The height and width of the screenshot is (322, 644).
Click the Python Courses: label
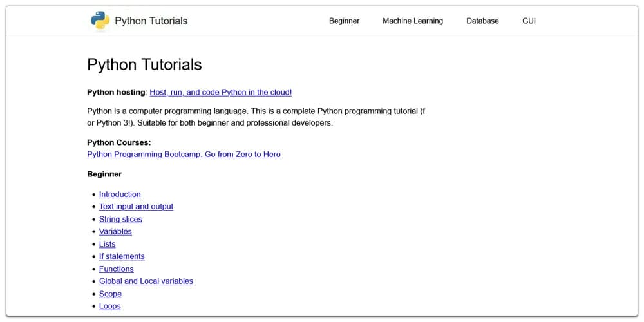point(119,142)
